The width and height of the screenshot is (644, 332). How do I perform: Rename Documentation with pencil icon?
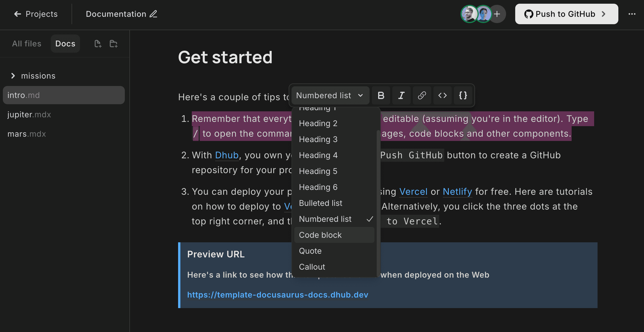coord(154,14)
